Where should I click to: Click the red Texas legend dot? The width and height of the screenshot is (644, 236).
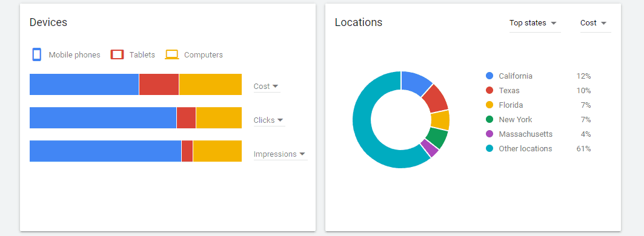point(489,90)
